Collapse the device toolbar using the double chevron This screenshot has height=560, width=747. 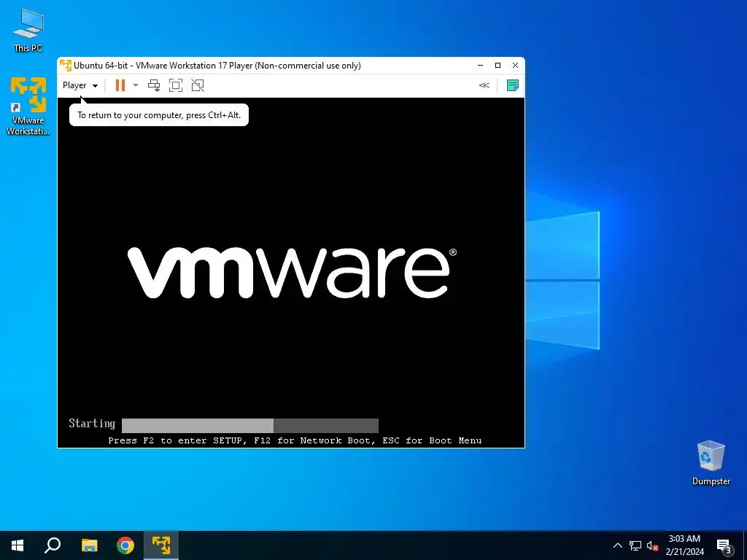[x=484, y=85]
